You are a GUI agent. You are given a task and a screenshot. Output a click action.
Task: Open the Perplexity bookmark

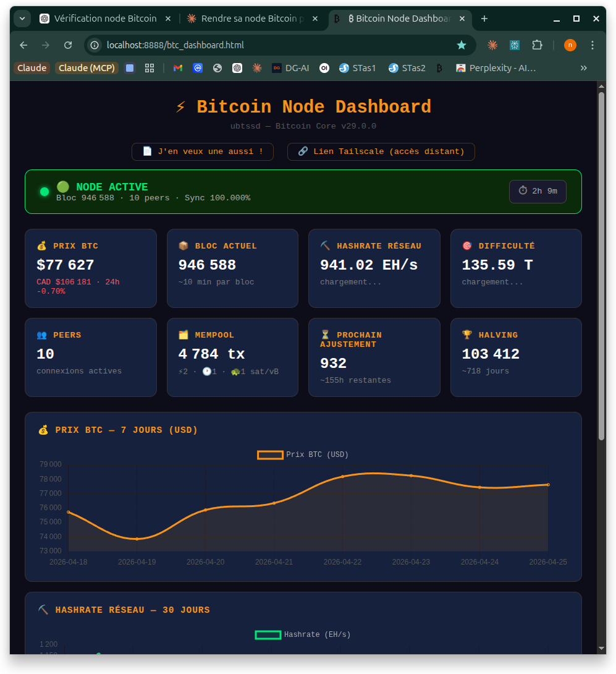pyautogui.click(x=496, y=68)
